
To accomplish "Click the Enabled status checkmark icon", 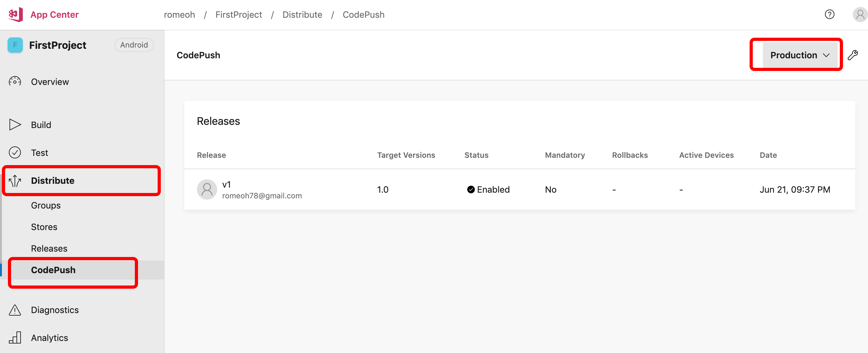I will pos(471,189).
